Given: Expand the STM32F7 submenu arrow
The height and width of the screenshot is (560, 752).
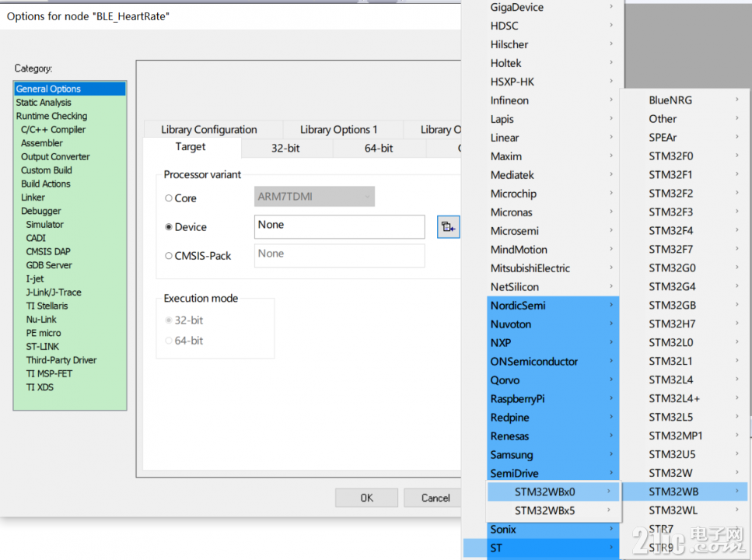Looking at the screenshot, I should (737, 249).
